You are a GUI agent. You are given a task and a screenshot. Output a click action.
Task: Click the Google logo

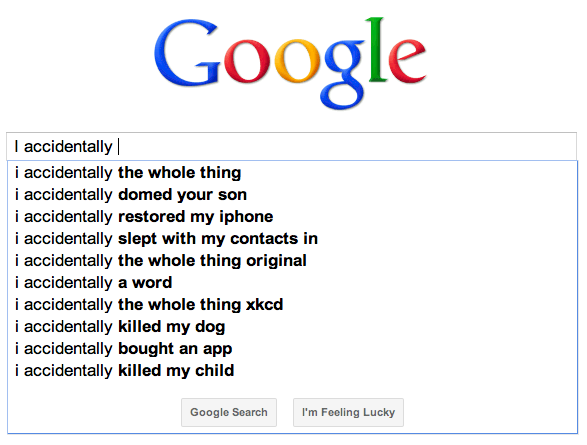(290, 63)
